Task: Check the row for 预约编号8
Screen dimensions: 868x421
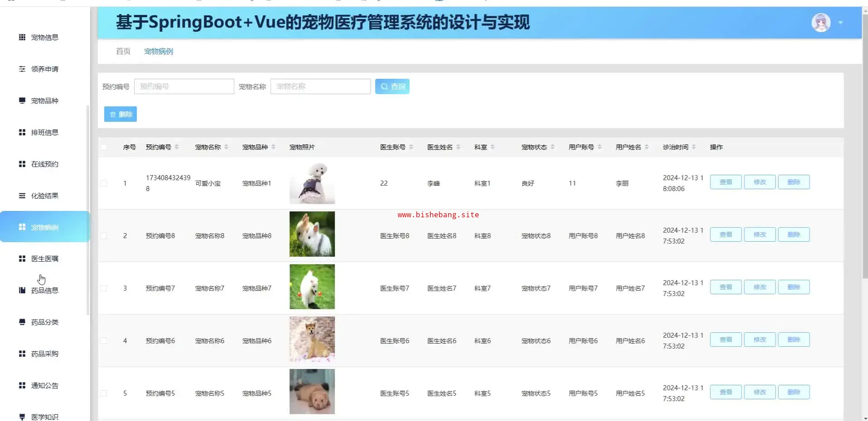Action: pyautogui.click(x=104, y=236)
